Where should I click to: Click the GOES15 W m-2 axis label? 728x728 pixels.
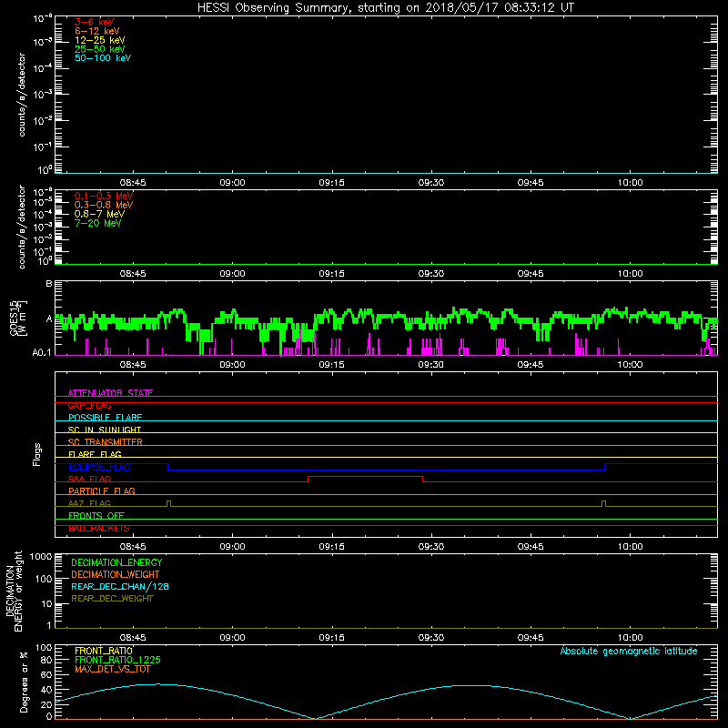coord(18,318)
